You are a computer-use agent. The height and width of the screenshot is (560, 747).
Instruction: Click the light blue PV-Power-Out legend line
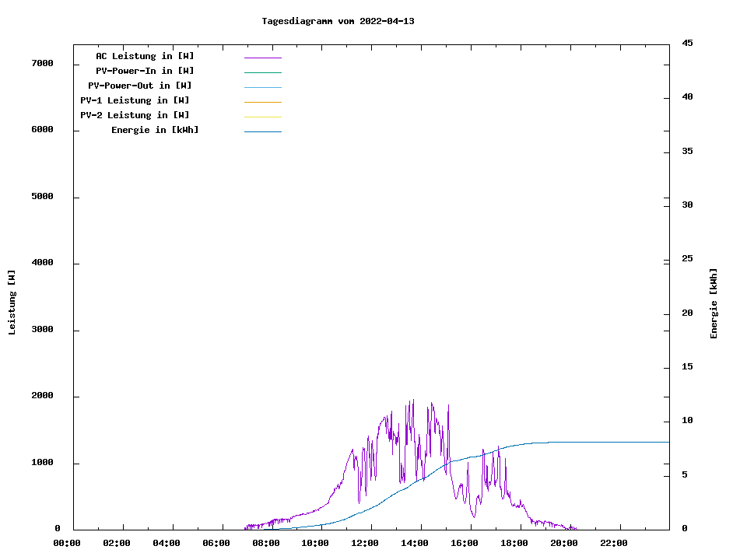click(262, 87)
